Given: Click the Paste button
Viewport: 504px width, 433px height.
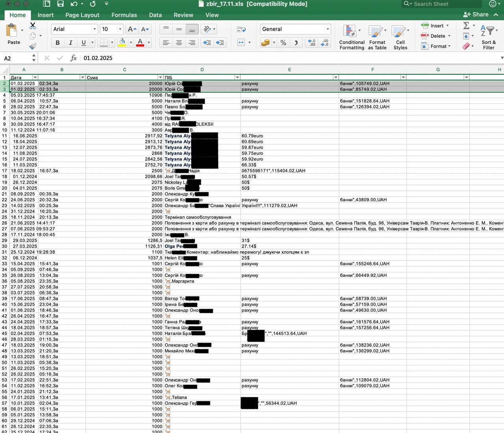Looking at the screenshot, I should (x=14, y=35).
